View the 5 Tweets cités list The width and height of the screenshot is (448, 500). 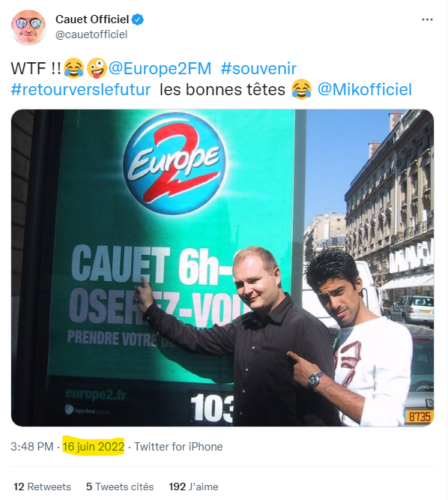[x=120, y=487]
